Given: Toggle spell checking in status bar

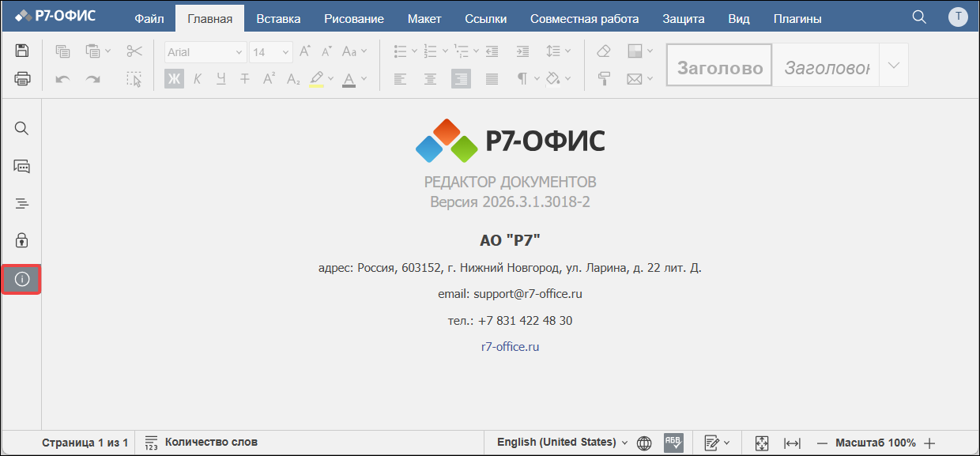Looking at the screenshot, I should (673, 443).
